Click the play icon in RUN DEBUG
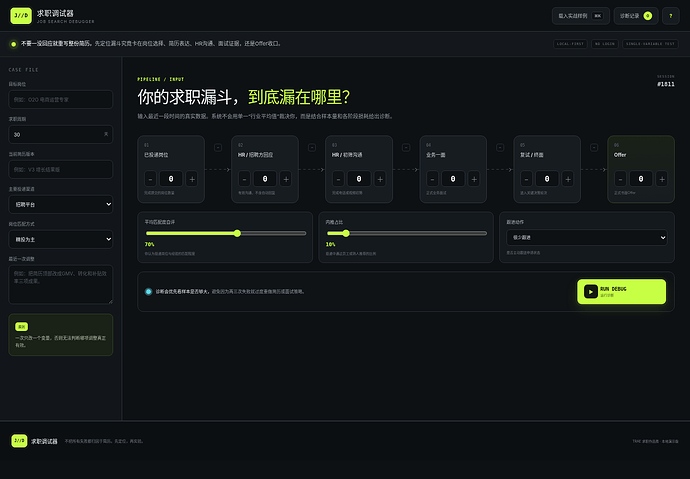 pyautogui.click(x=591, y=291)
